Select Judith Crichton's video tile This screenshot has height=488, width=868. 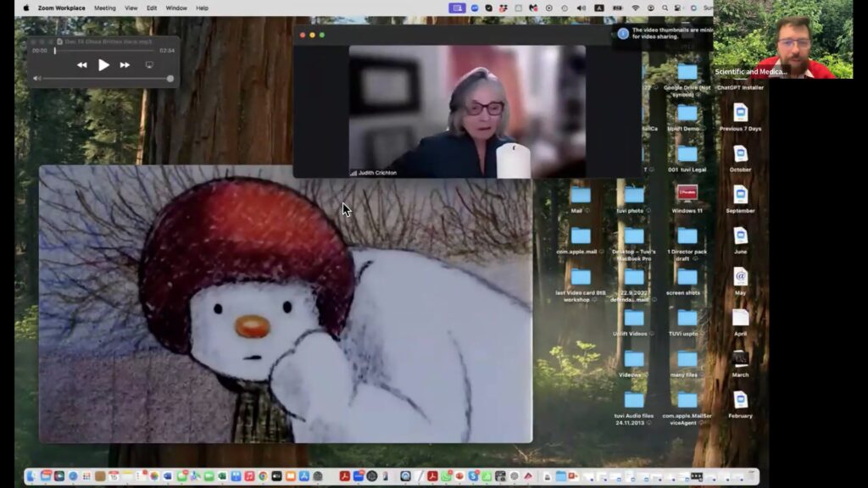pyautogui.click(x=467, y=111)
